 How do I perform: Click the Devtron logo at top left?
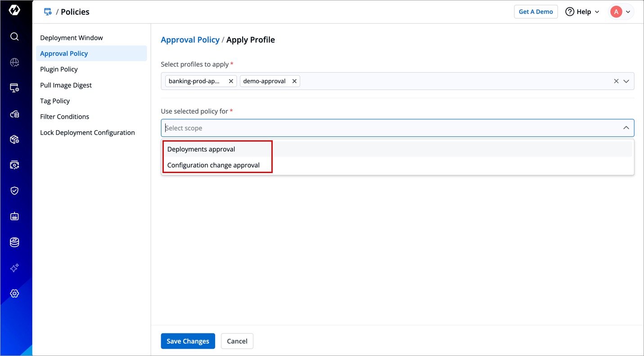(14, 11)
